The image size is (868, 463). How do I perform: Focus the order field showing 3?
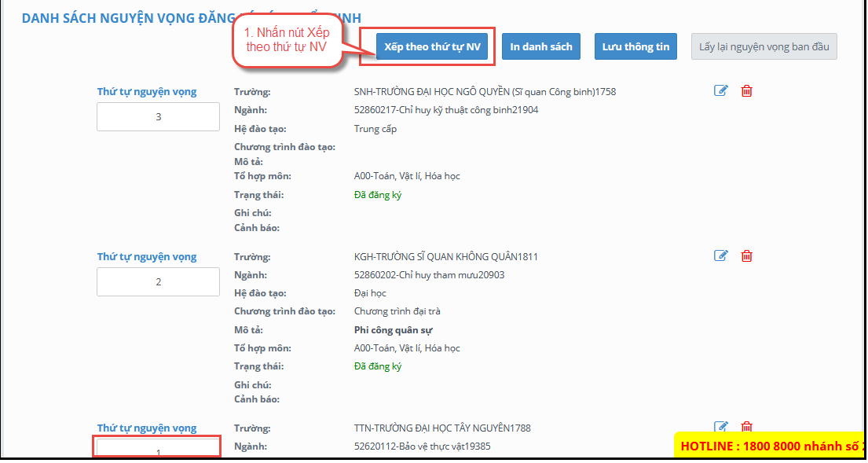[x=158, y=117]
